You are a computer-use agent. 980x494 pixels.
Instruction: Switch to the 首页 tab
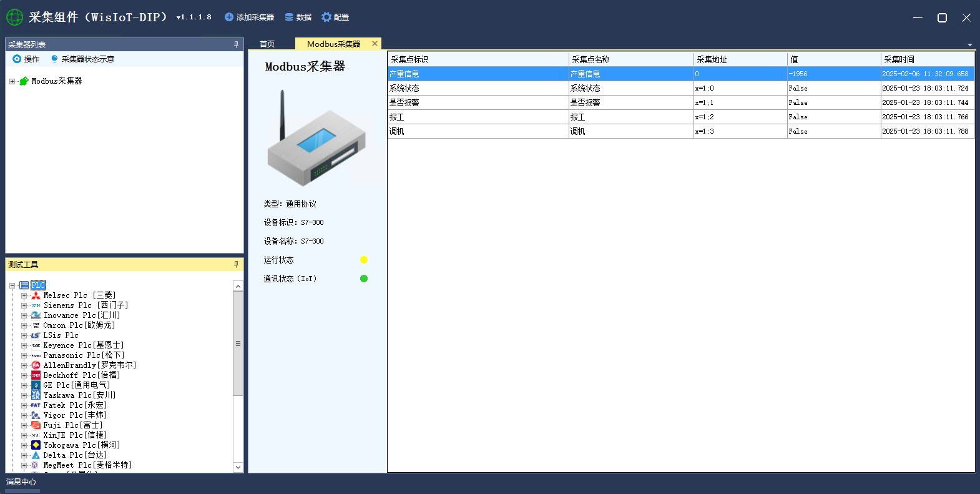(267, 44)
